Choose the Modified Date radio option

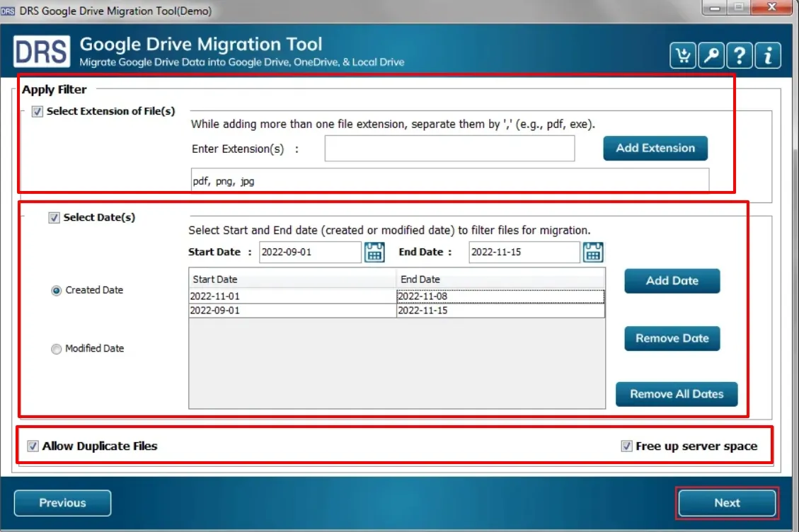(57, 349)
